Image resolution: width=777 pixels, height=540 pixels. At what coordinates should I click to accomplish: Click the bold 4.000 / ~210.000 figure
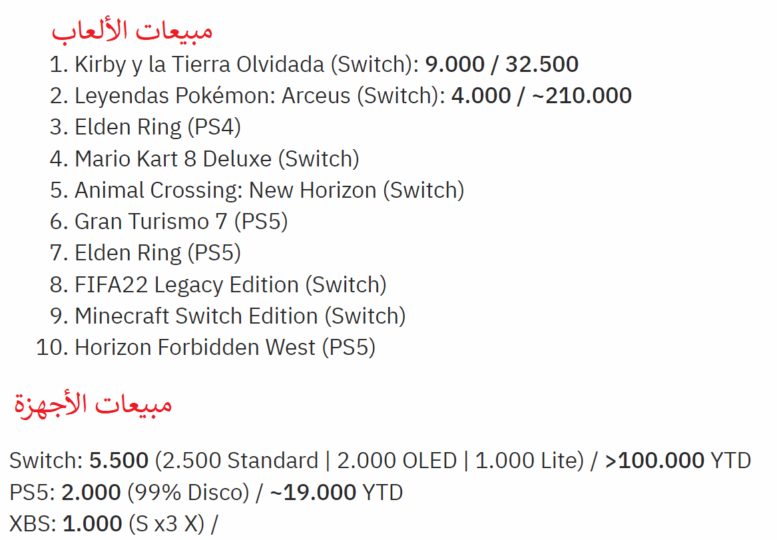[541, 96]
